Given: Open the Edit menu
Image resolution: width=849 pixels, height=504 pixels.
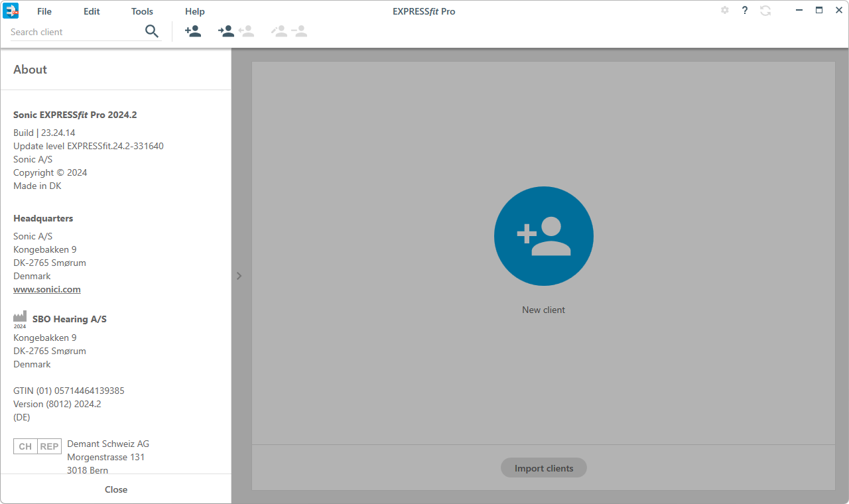Looking at the screenshot, I should pos(92,11).
